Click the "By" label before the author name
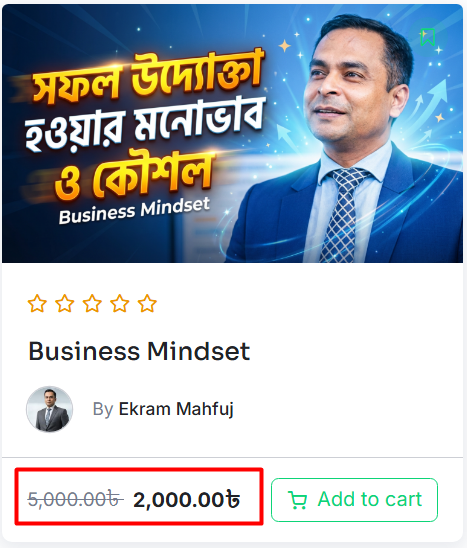Screen dimensions: 467x548 coord(103,409)
